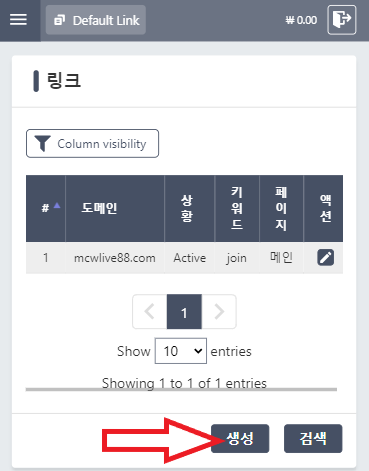Click the logout icon in the header

click(x=342, y=20)
